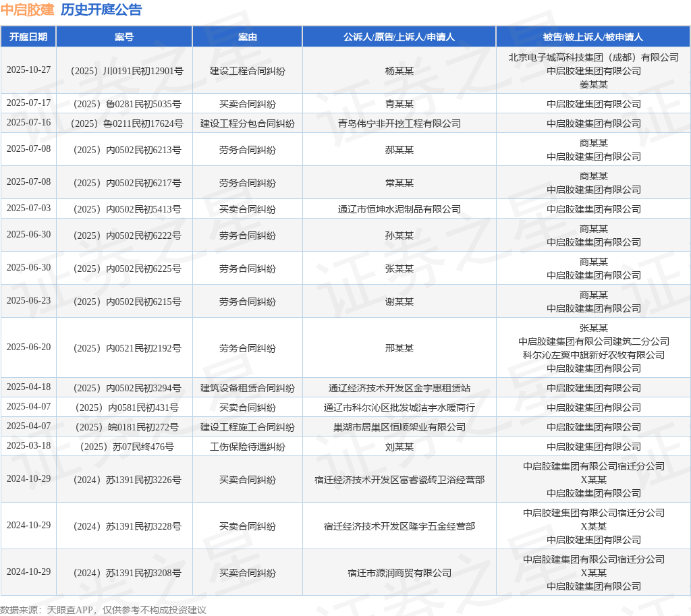The image size is (691, 616).
Task: Click plaintiff 邢某某
Action: [399, 348]
